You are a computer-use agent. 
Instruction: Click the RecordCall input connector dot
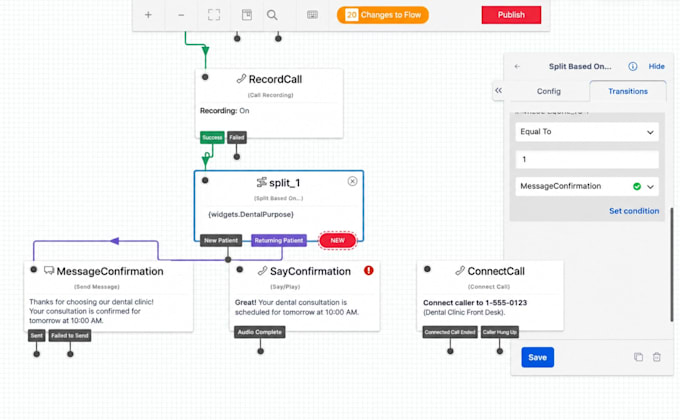pos(205,77)
